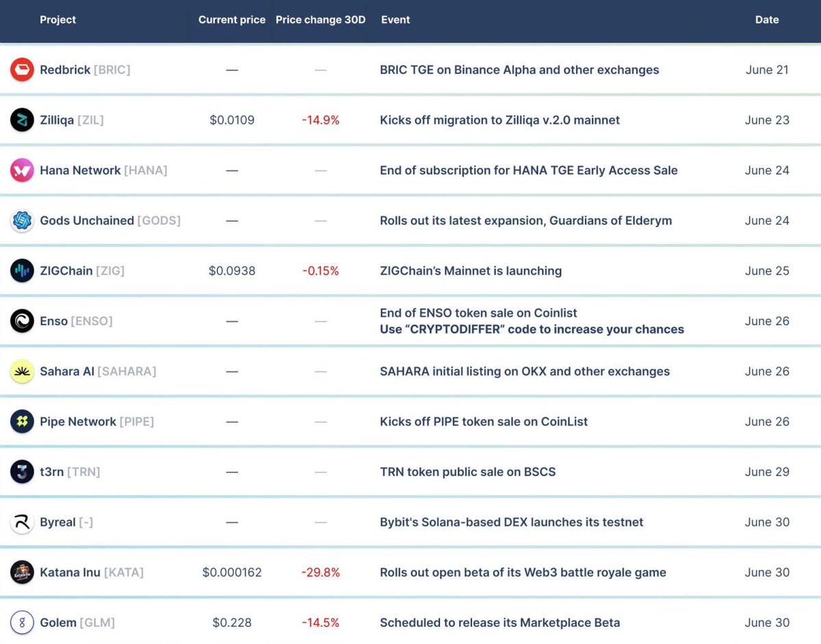
Task: Click the Hana Network pink logo
Action: click(x=22, y=170)
